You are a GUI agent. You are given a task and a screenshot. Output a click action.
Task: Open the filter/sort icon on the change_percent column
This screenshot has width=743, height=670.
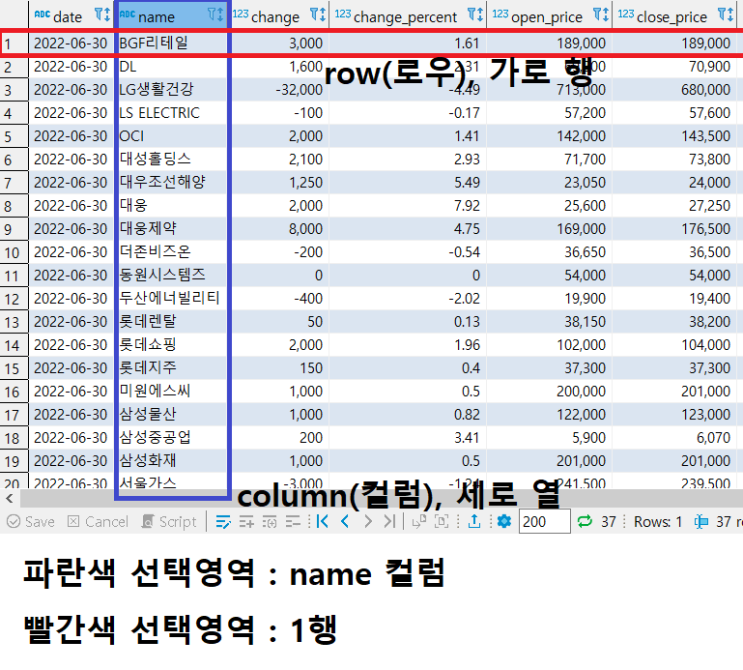(x=475, y=15)
